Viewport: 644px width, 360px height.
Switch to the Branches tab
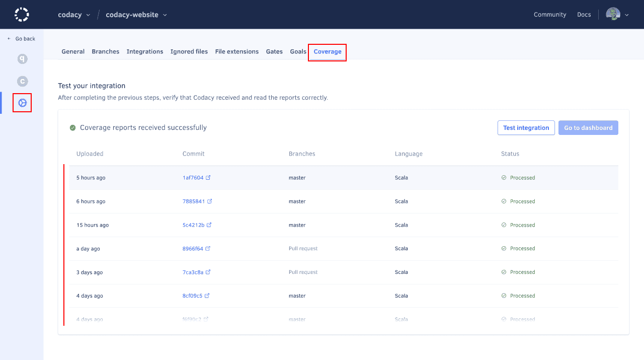[106, 51]
